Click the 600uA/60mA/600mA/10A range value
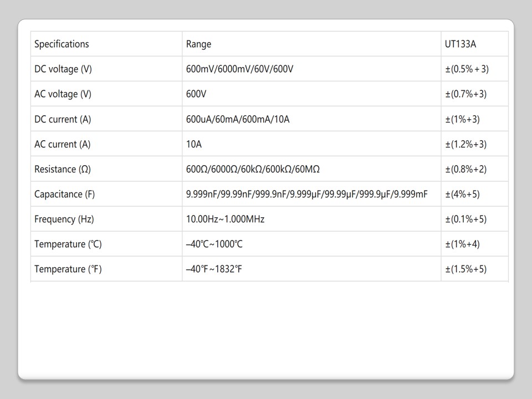532x399 pixels. tap(238, 119)
